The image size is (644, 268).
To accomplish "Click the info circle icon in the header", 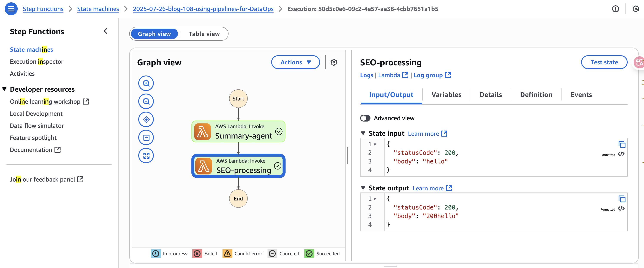I will point(615,9).
